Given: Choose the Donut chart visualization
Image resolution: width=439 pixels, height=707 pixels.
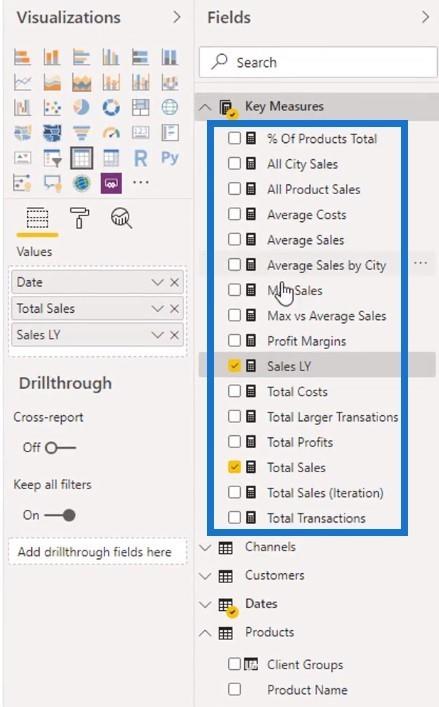Looking at the screenshot, I should 111,107.
